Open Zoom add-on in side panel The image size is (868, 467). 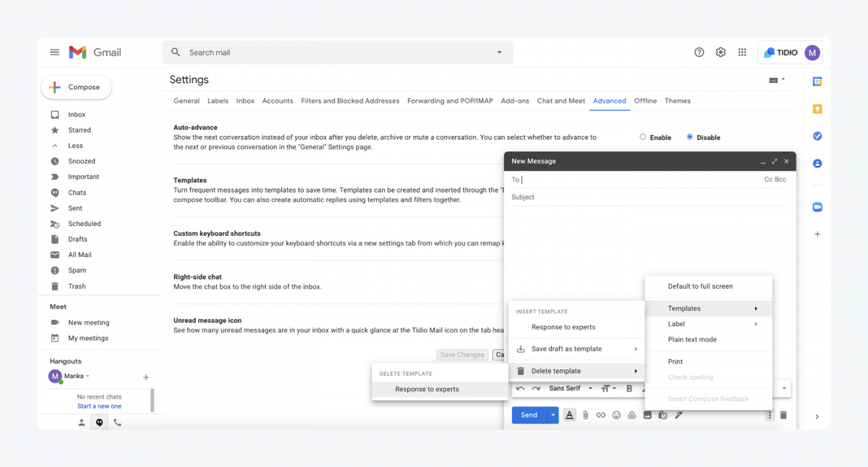(x=817, y=207)
